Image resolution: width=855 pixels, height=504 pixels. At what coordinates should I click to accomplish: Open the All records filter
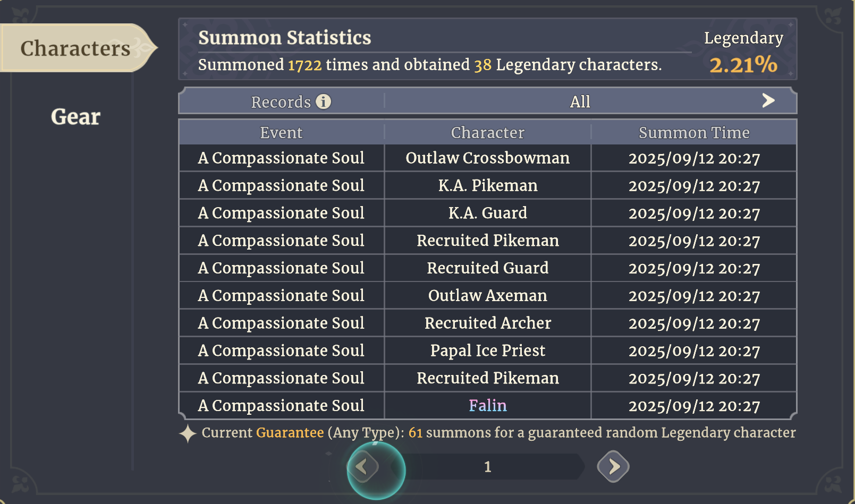[580, 101]
